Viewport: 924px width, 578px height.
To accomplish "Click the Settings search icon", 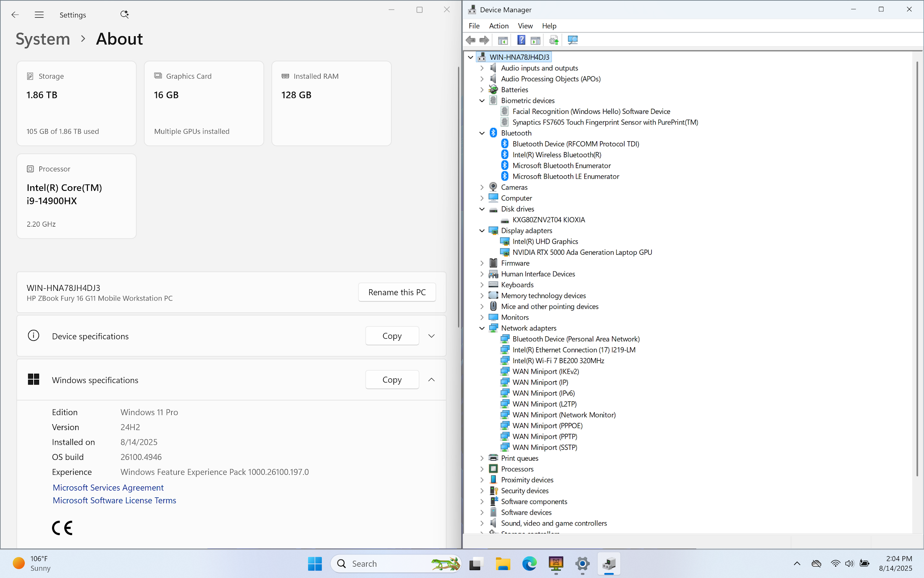I will [124, 15].
